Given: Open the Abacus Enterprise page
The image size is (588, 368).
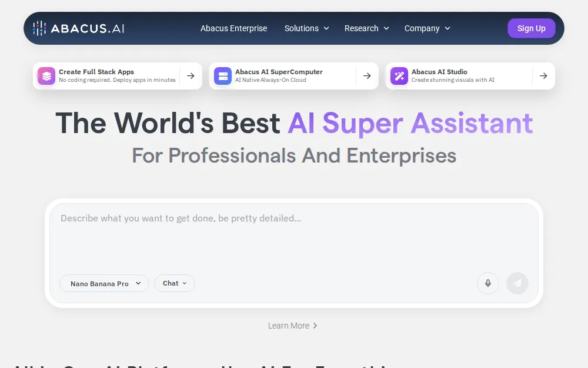Looking at the screenshot, I should pyautogui.click(x=233, y=28).
